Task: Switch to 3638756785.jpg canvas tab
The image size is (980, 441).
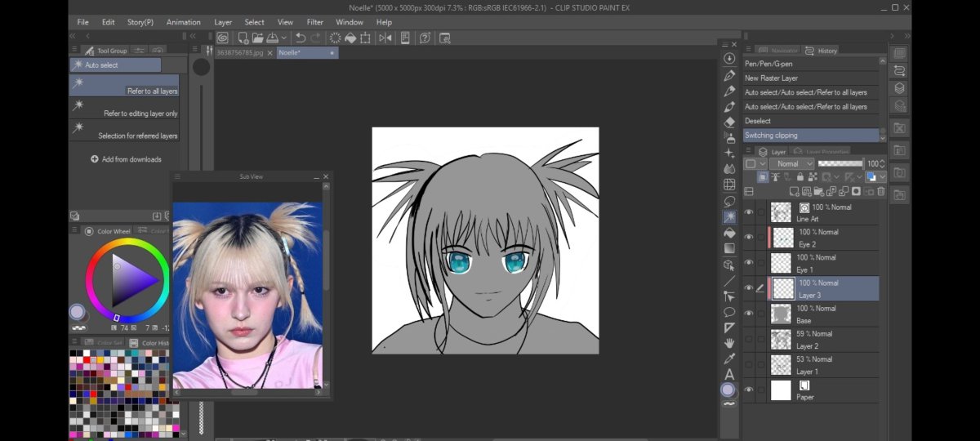Action: [x=240, y=52]
